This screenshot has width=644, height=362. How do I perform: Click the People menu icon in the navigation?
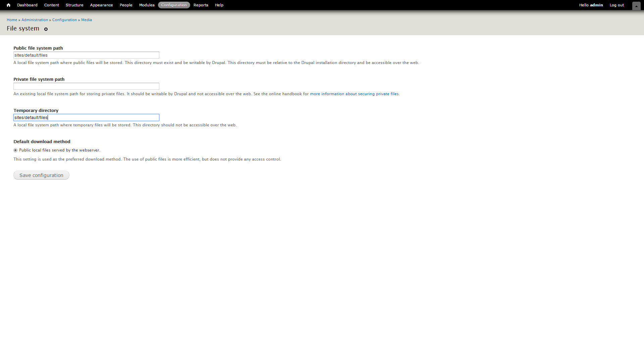(x=126, y=5)
